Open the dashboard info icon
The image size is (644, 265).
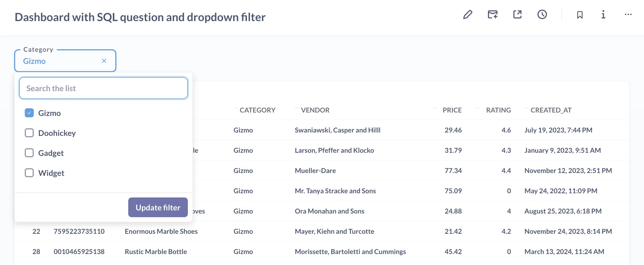[603, 15]
